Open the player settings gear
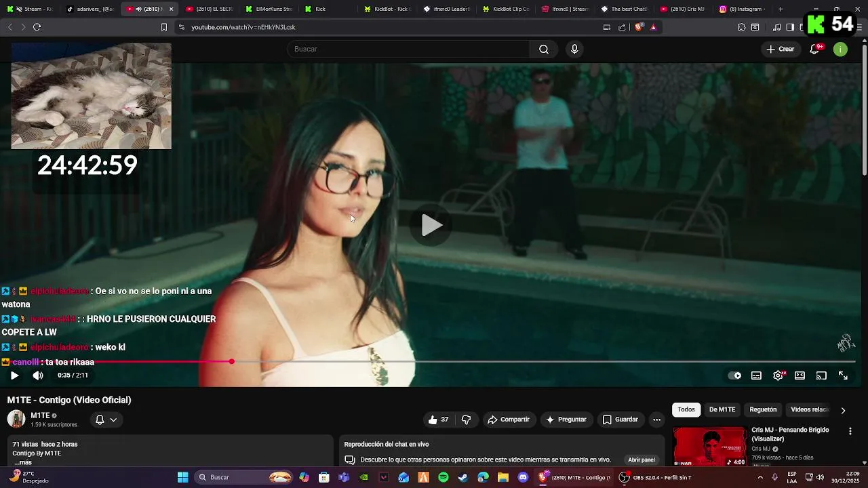 (x=778, y=375)
